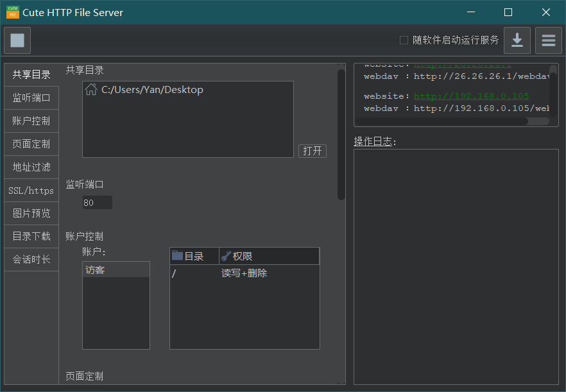The image size is (566, 392).
Task: Click the folder icon in the 目录 header
Action: coord(177,255)
